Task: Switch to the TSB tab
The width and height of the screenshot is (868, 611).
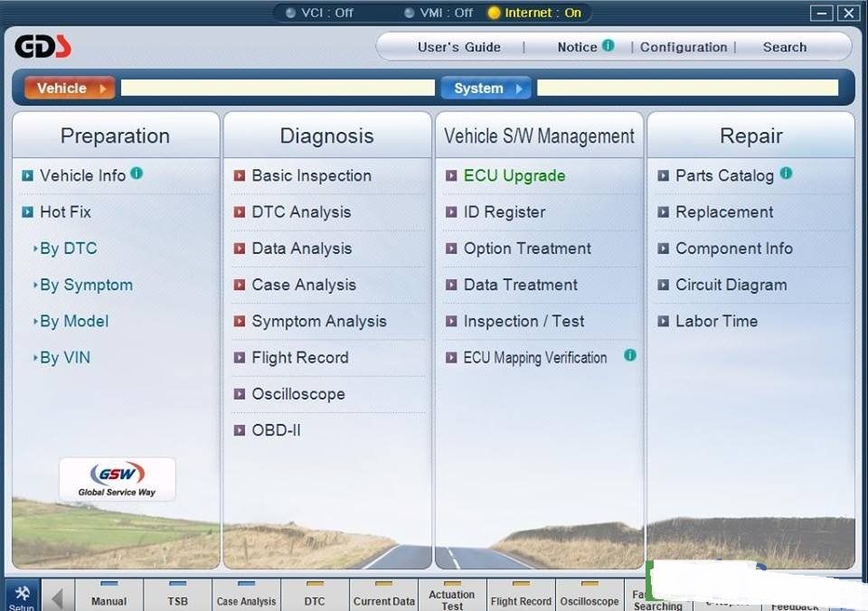Action: (x=177, y=596)
